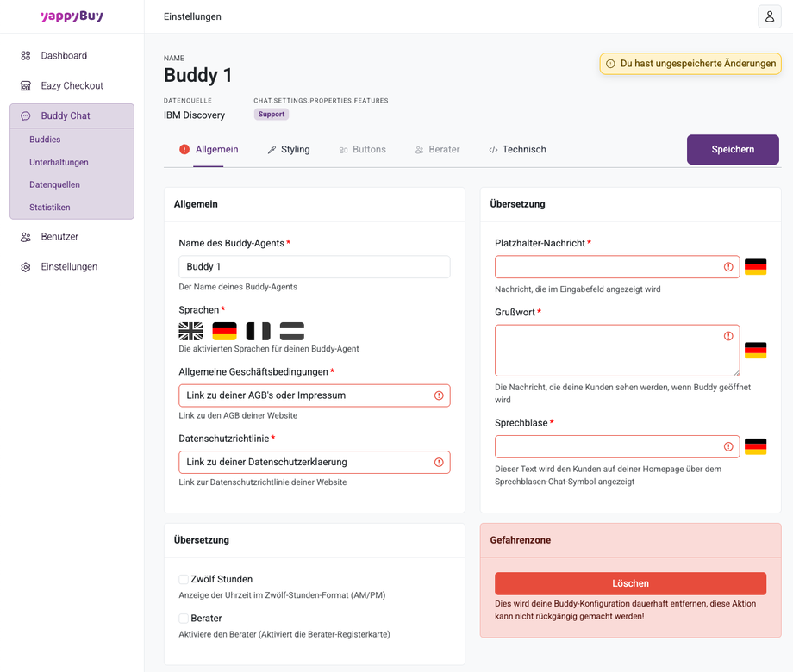Open Benutzer from the sidebar

tap(59, 237)
